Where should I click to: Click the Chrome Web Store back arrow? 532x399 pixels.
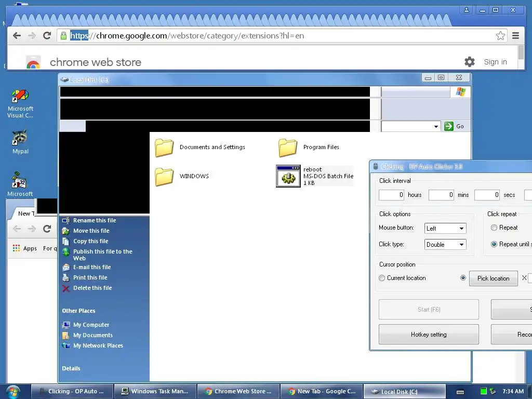[x=17, y=36]
